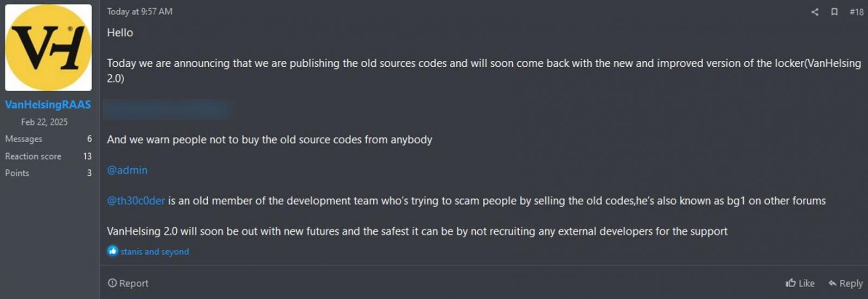This screenshot has height=299, width=868.
Task: Click the Messages count of 6
Action: [90, 139]
